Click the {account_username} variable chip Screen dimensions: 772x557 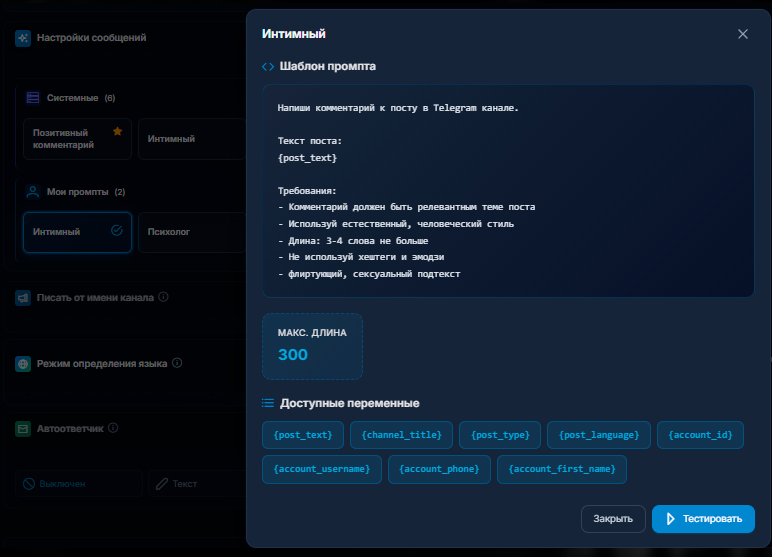point(322,469)
